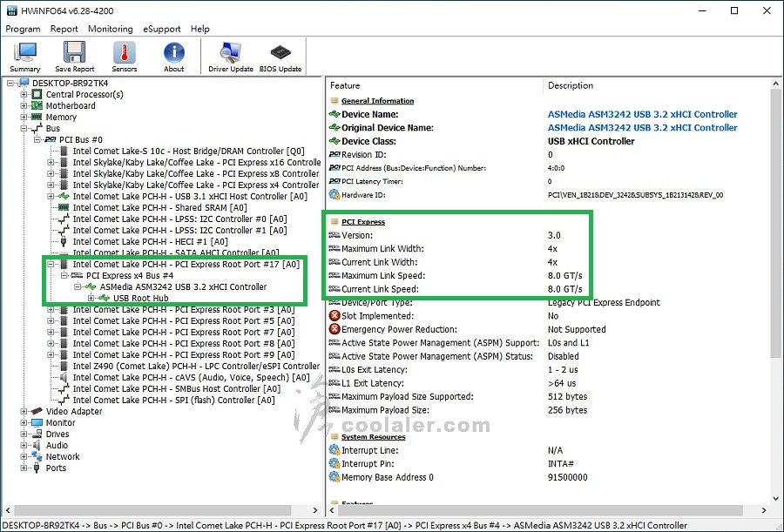Click the Maximum Payload Size value 256 bytes

tap(567, 410)
